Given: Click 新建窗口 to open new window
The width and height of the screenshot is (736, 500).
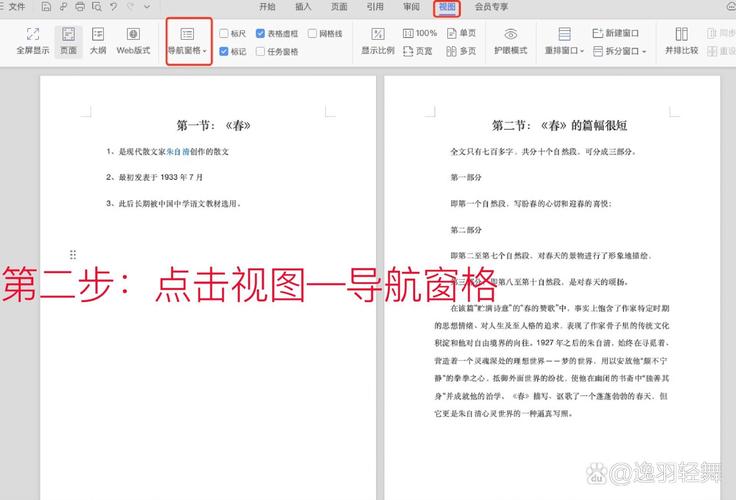Looking at the screenshot, I should [616, 33].
